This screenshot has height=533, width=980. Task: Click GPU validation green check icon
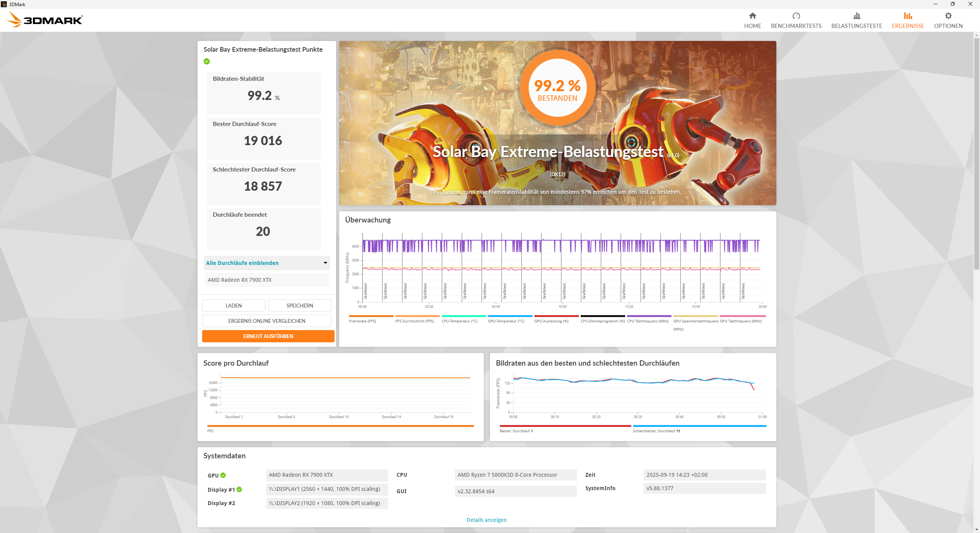coord(223,475)
